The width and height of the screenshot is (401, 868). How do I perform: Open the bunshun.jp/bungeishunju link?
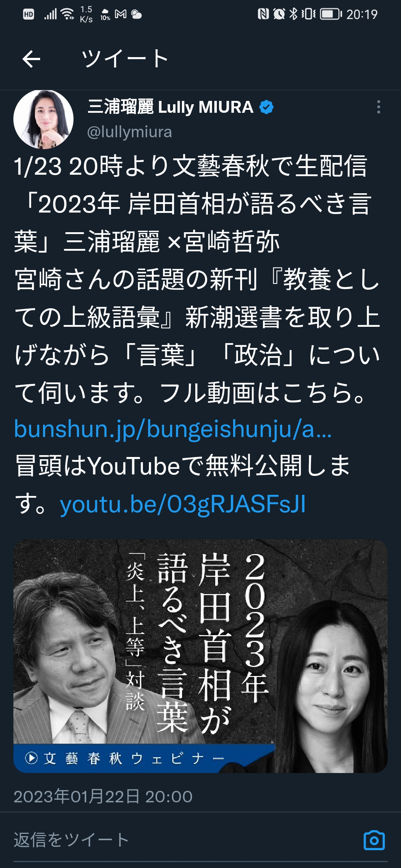click(173, 429)
